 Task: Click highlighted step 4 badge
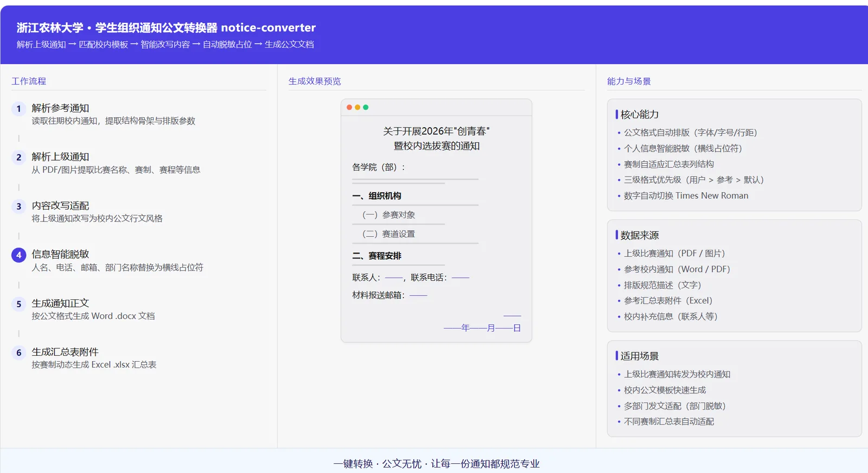coord(18,255)
